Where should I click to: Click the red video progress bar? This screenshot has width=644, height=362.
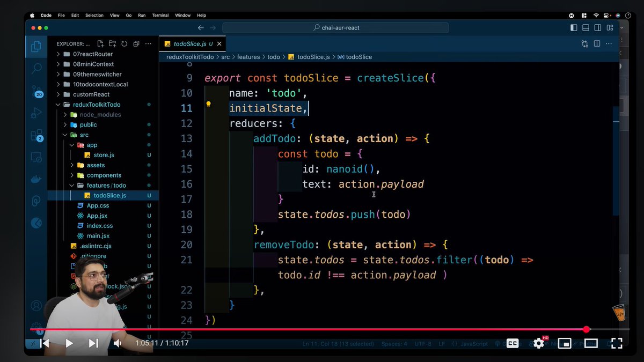pyautogui.click(x=322, y=329)
